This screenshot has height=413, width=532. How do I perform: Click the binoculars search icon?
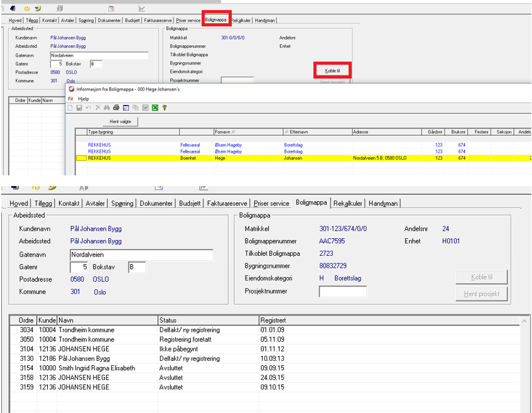pos(106,108)
